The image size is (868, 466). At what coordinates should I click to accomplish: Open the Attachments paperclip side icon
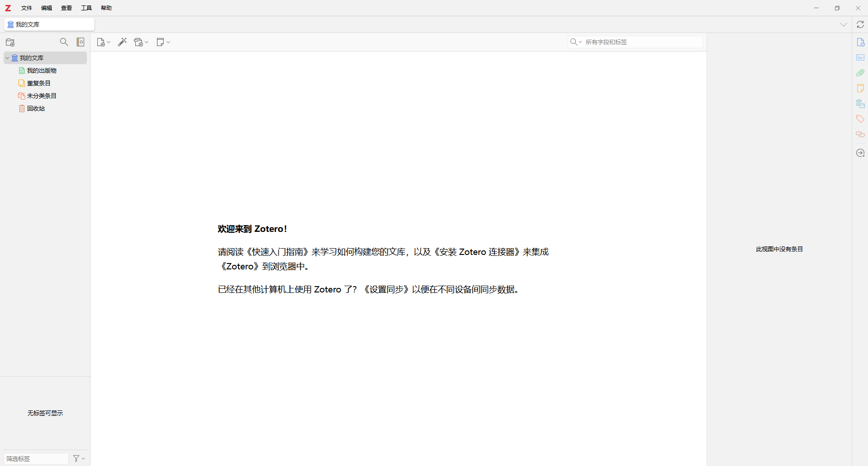click(860, 73)
